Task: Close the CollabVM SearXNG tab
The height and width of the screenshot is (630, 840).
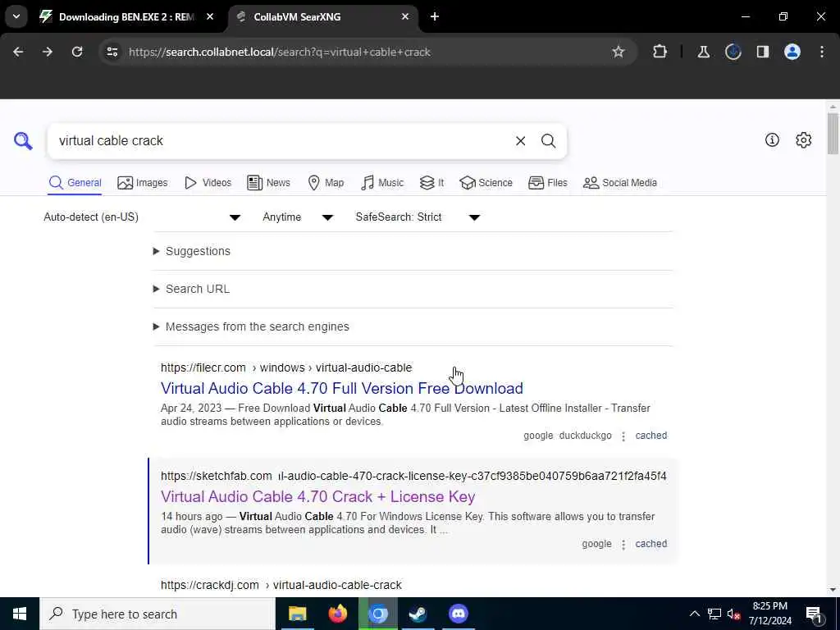Action: [x=405, y=16]
